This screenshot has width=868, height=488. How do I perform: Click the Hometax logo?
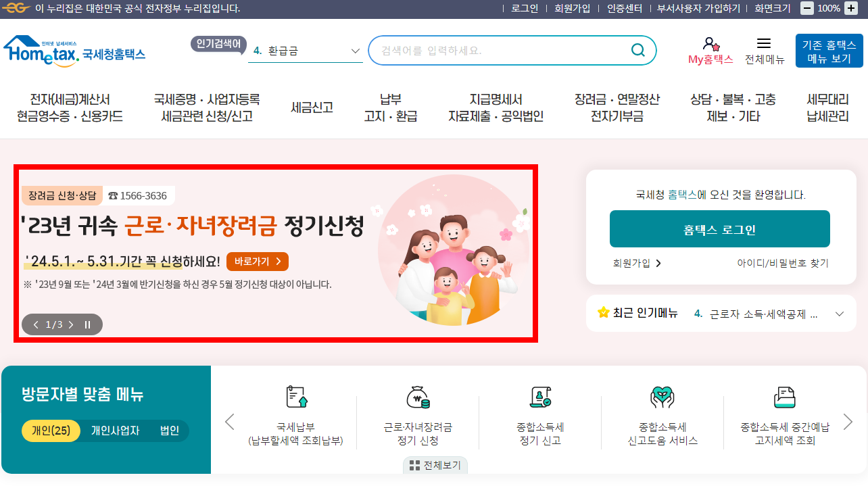tap(74, 51)
